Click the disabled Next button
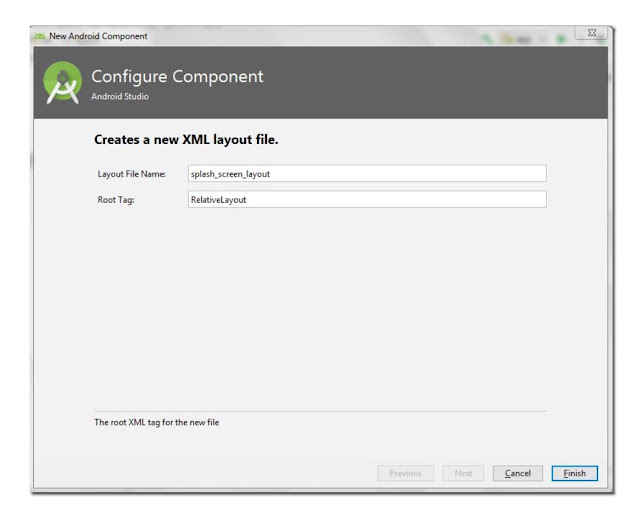This screenshot has width=640, height=514. pyautogui.click(x=463, y=473)
